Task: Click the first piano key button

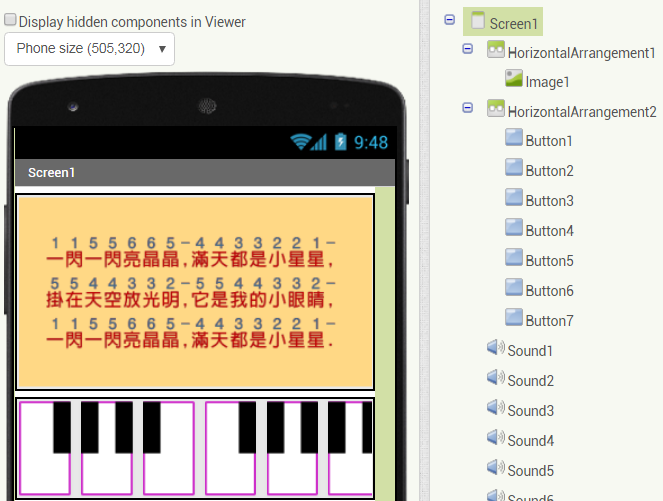Action: click(x=45, y=448)
